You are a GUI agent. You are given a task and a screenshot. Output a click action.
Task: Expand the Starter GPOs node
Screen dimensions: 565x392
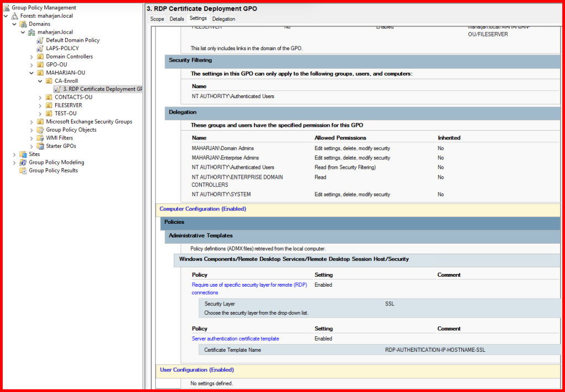pos(31,146)
